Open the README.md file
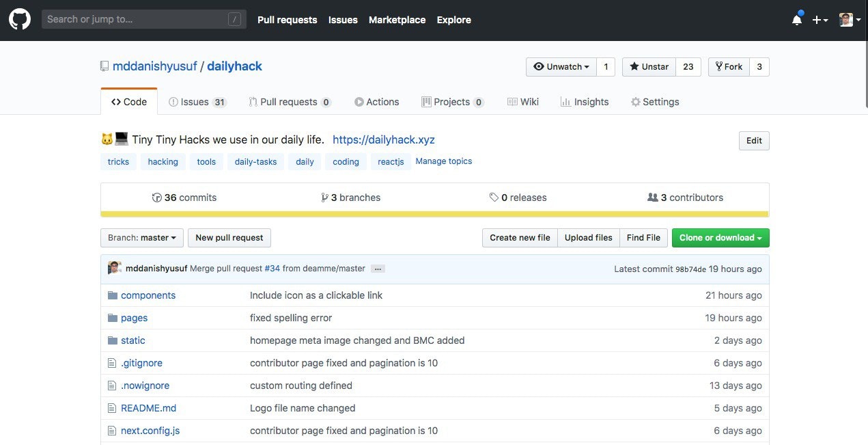The image size is (868, 445). pyautogui.click(x=148, y=408)
